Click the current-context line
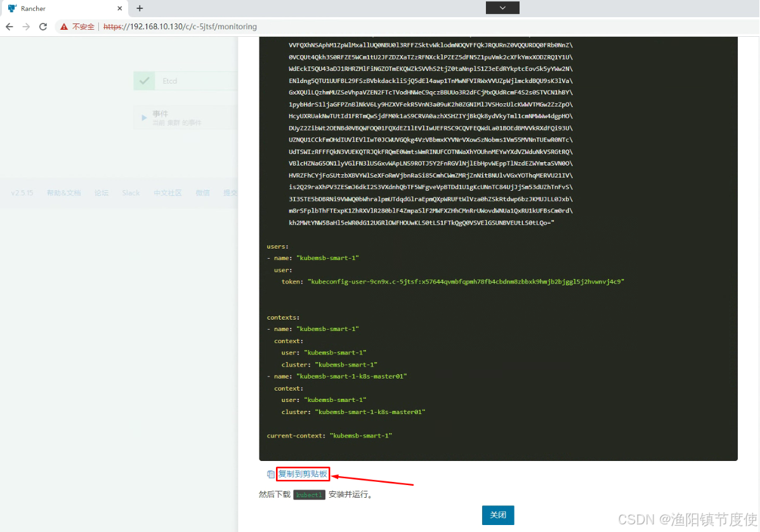The width and height of the screenshot is (760, 532). tap(329, 436)
